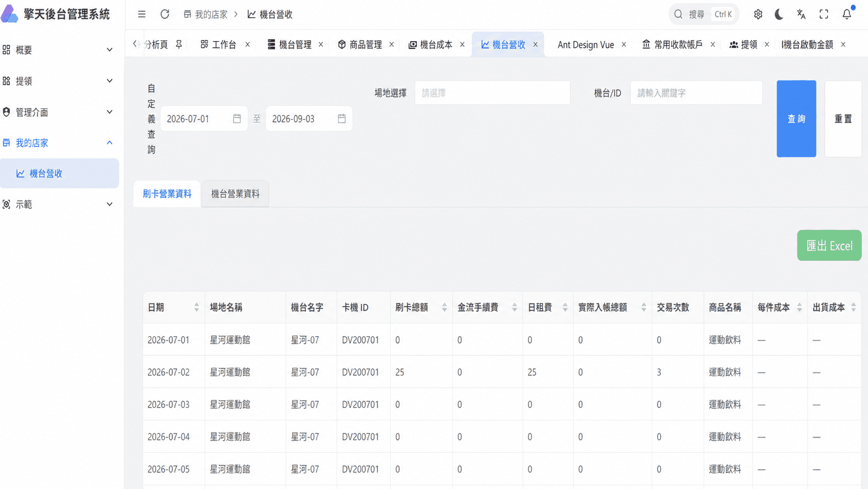Enter fullscreen with the expand icon
The width and height of the screenshot is (868, 489).
(824, 15)
